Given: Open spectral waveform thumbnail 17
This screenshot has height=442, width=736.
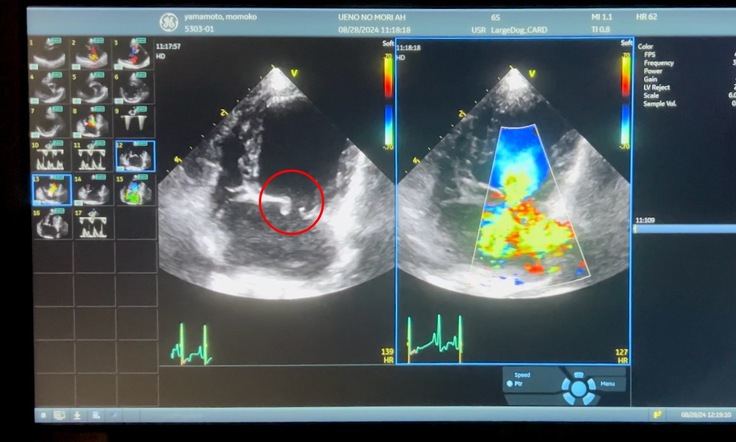Looking at the screenshot, I should 91,224.
